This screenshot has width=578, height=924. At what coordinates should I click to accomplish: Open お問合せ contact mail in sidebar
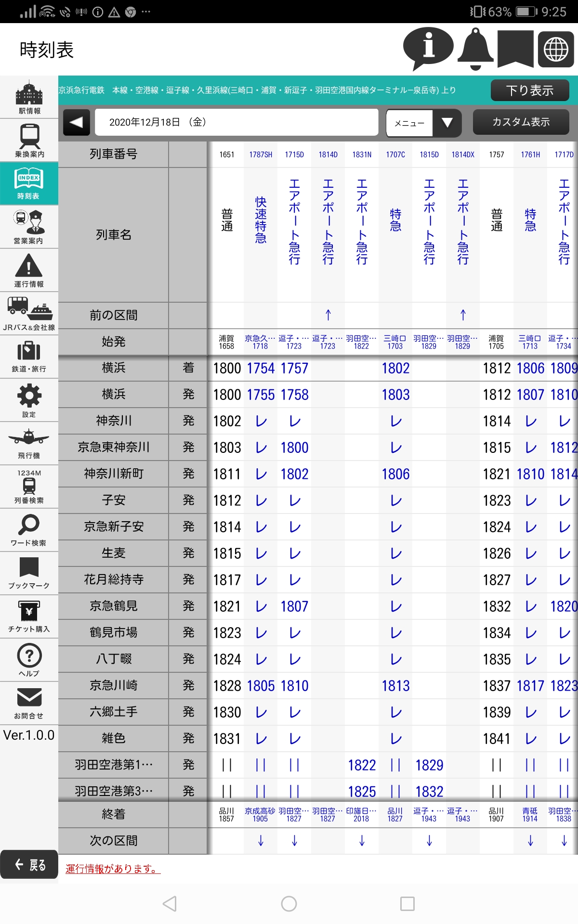point(29,703)
